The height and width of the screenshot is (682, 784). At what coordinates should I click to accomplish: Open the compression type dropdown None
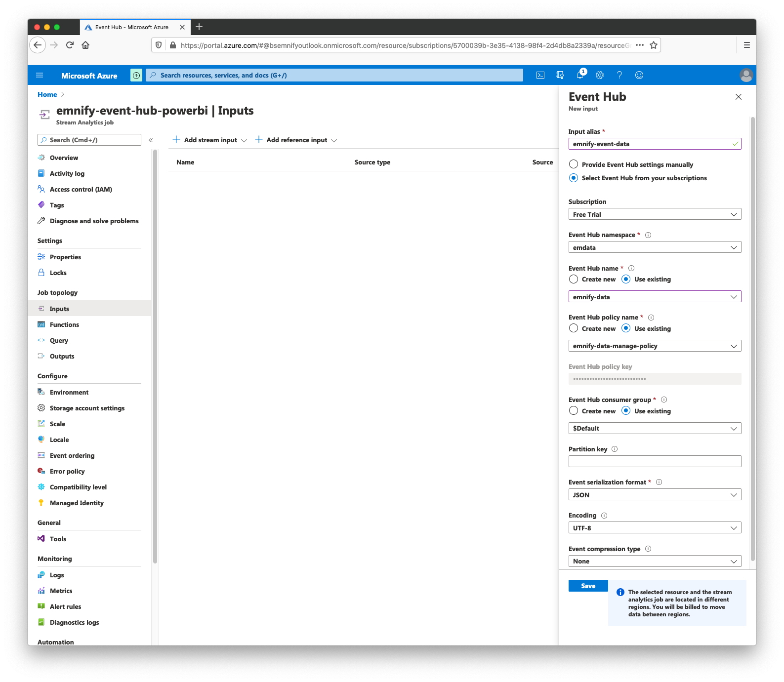pyautogui.click(x=655, y=561)
